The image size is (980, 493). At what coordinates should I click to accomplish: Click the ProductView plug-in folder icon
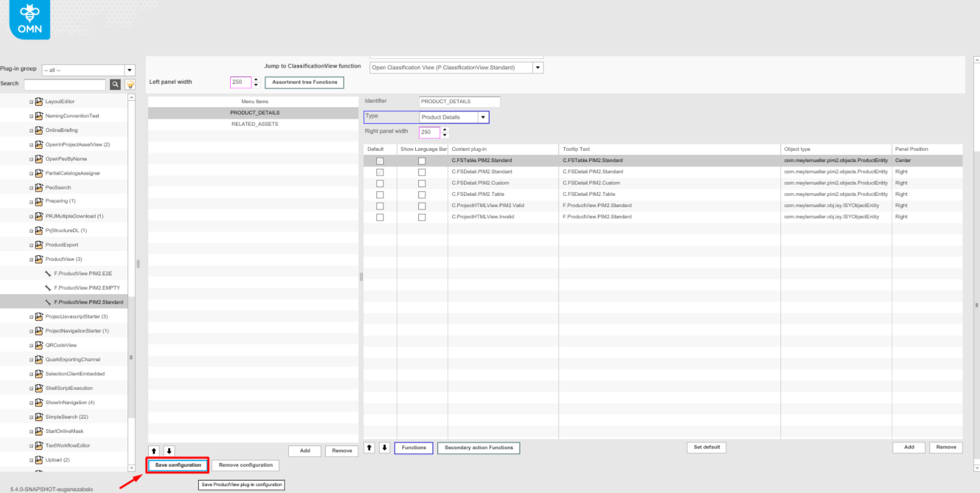[x=38, y=258]
